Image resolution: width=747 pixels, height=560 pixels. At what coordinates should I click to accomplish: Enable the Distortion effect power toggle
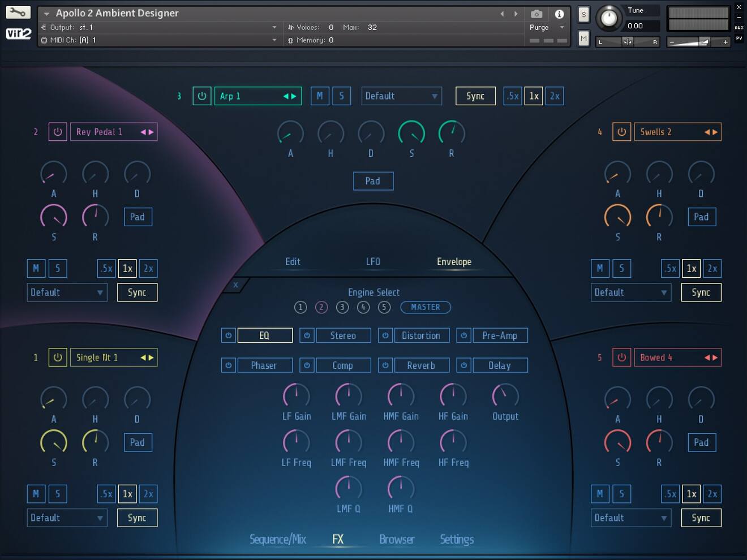click(x=385, y=335)
